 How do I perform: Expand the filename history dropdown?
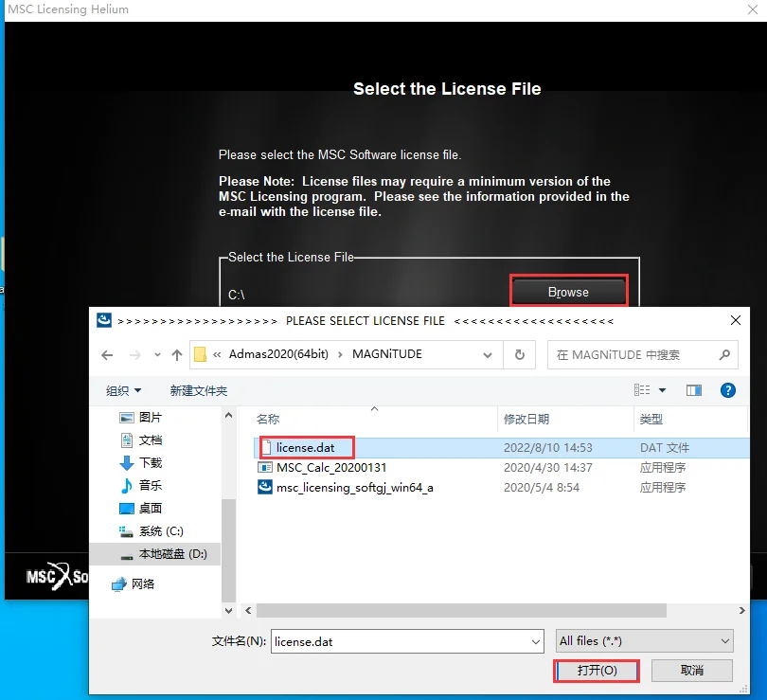(x=536, y=642)
